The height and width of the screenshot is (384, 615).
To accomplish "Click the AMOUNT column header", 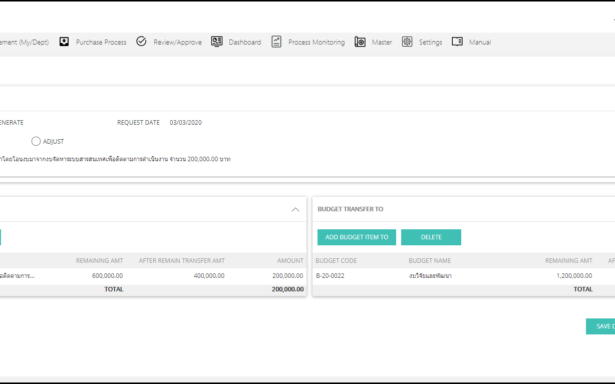I will coord(290,260).
